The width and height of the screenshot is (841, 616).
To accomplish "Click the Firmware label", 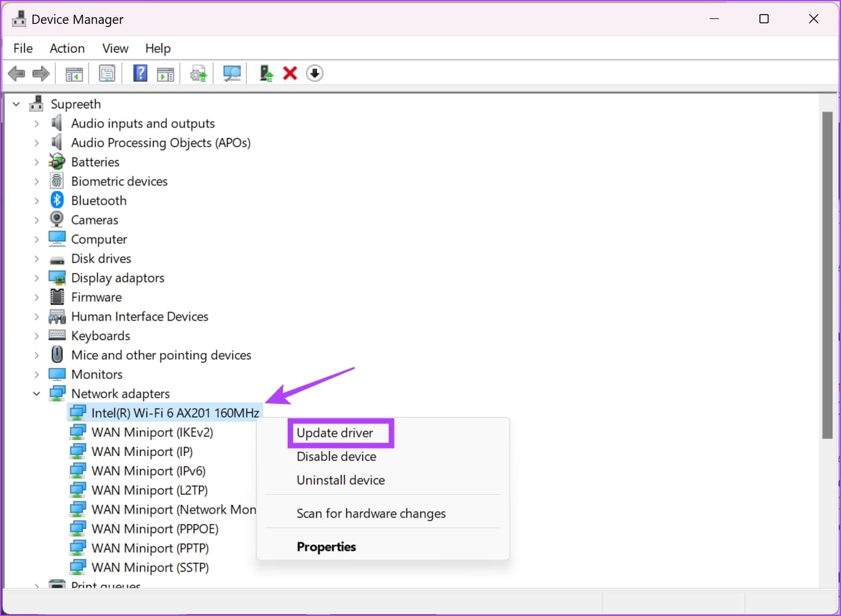I will pyautogui.click(x=96, y=297).
